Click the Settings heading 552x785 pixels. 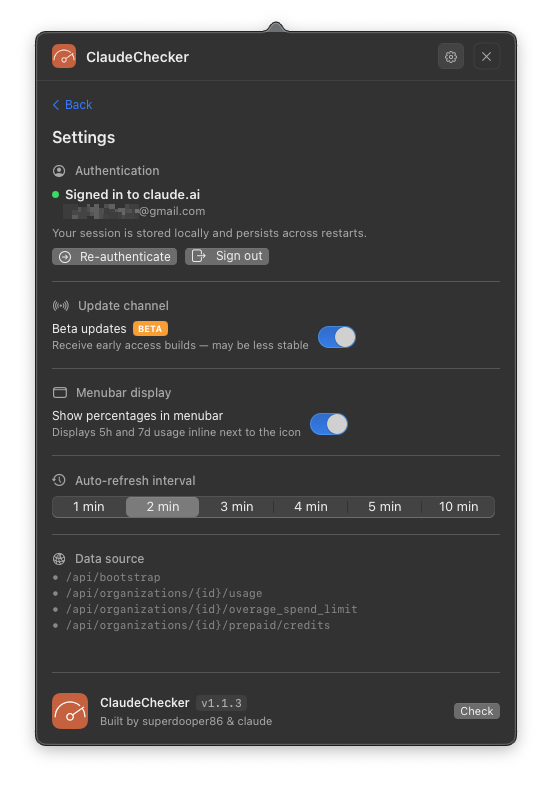coord(84,137)
